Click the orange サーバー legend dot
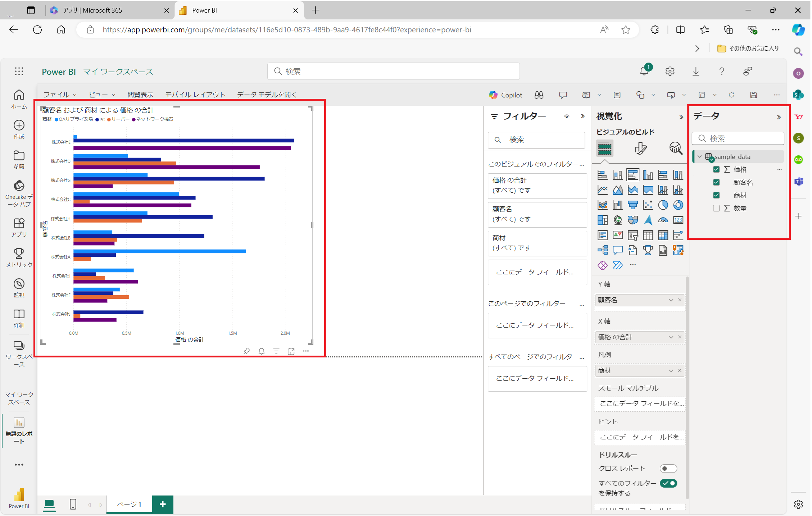Image resolution: width=812 pixels, height=516 pixels. point(109,120)
